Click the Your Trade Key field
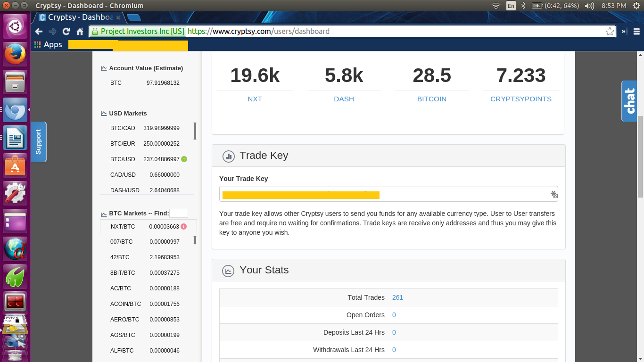Screen dimensions: 644x362 [388, 194]
